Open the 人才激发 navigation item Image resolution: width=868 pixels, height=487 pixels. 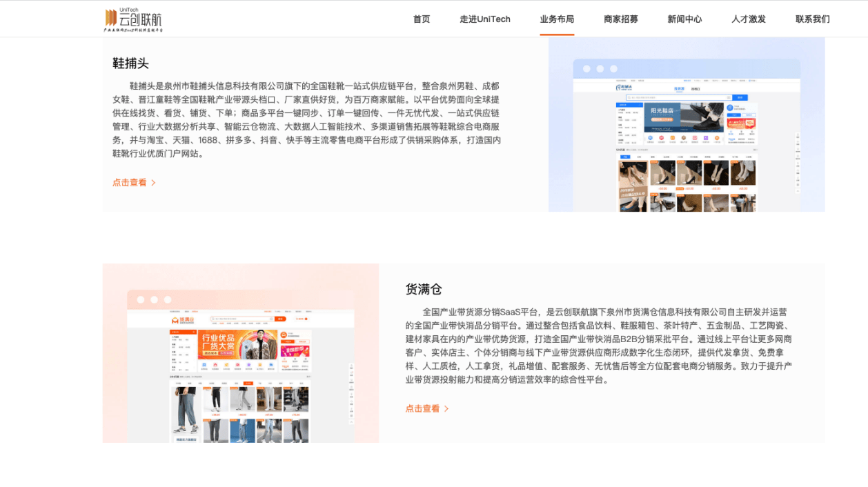(x=749, y=19)
